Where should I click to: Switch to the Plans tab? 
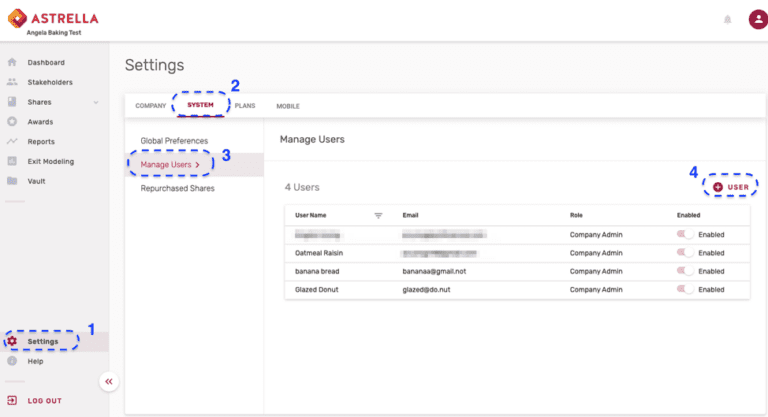(x=245, y=106)
